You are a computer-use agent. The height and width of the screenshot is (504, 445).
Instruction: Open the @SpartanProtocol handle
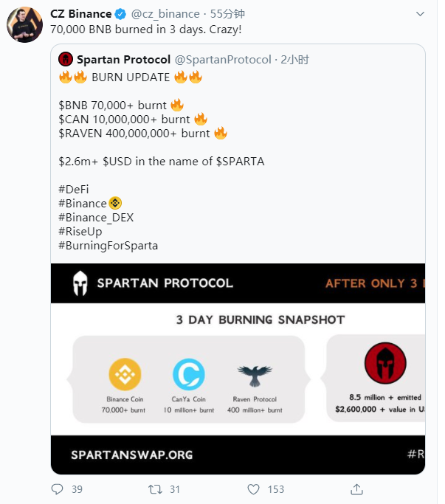[222, 60]
